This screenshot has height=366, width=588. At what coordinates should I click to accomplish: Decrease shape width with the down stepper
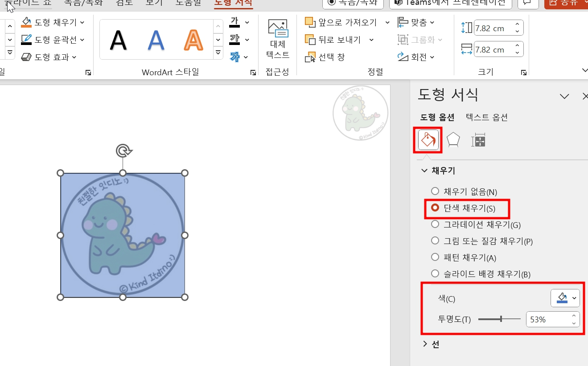coord(518,53)
